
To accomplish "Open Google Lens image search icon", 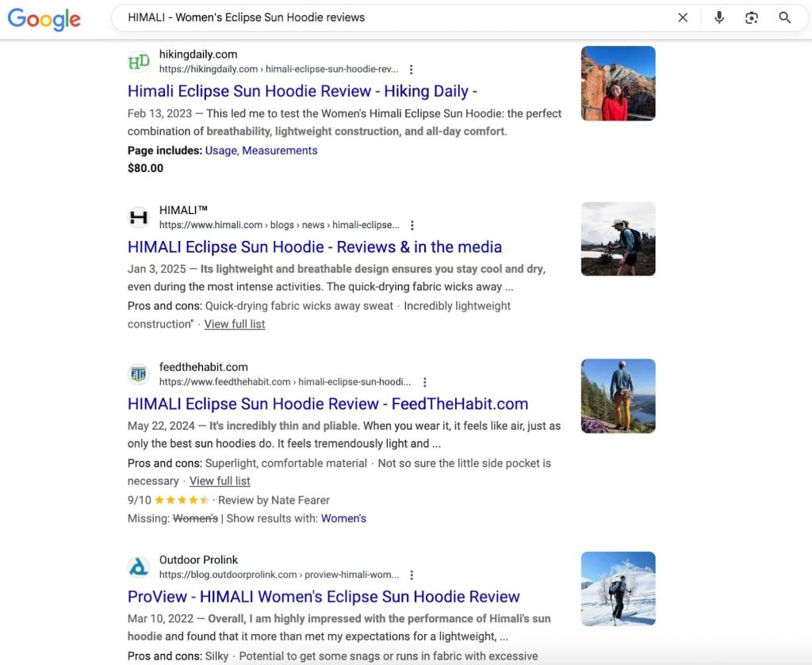I will (x=752, y=17).
